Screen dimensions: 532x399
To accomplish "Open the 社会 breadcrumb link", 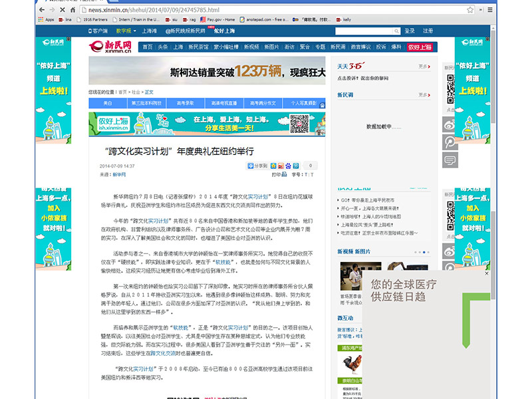I will (x=136, y=92).
